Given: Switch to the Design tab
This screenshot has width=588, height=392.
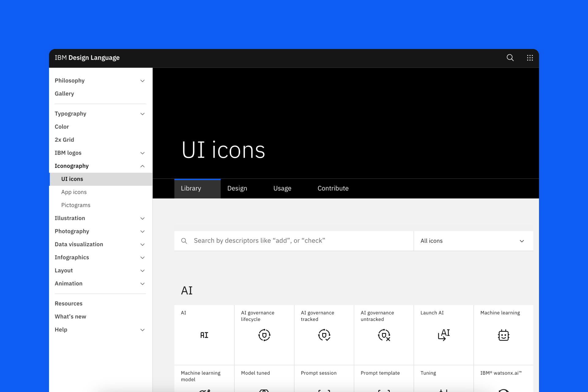Looking at the screenshot, I should click(x=237, y=188).
